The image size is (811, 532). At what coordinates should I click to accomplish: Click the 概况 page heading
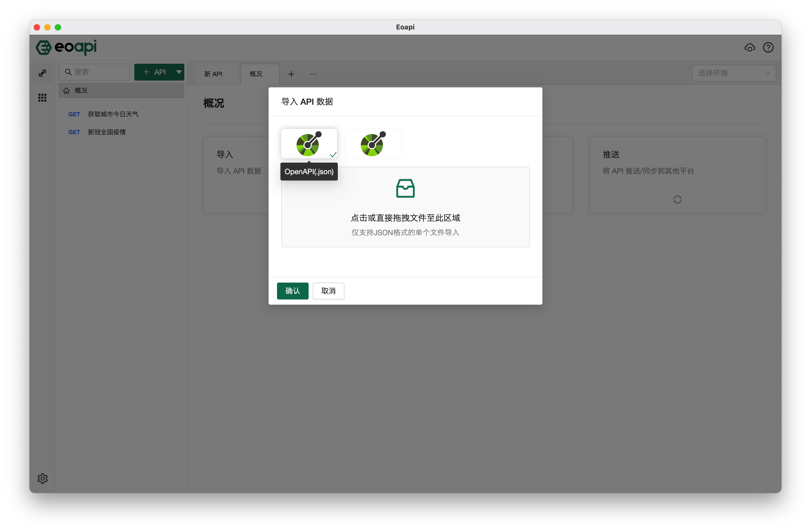click(x=214, y=103)
